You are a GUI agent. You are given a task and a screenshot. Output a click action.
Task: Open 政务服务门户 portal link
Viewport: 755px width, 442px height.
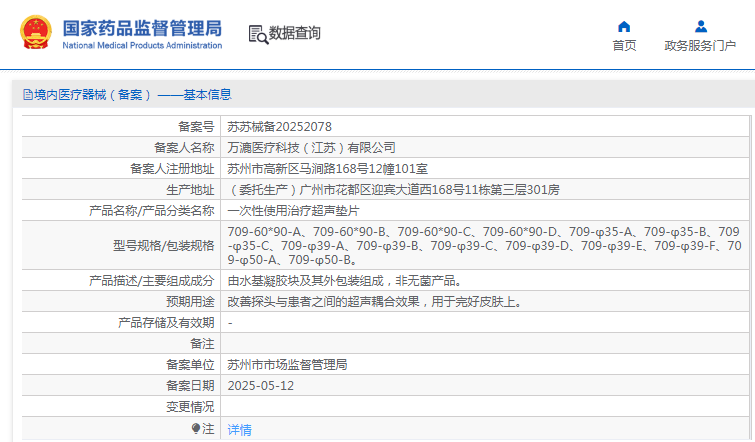[x=700, y=46]
